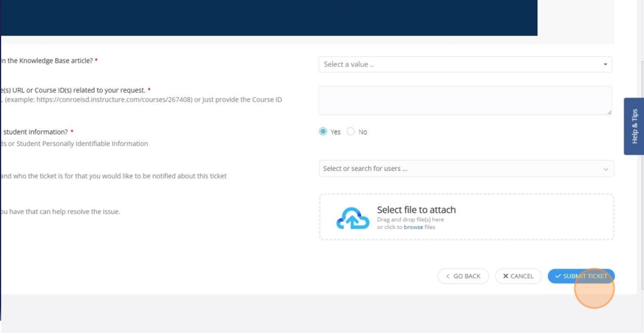The height and width of the screenshot is (333, 644).
Task: Click the X icon on Cancel button
Action: click(506, 276)
